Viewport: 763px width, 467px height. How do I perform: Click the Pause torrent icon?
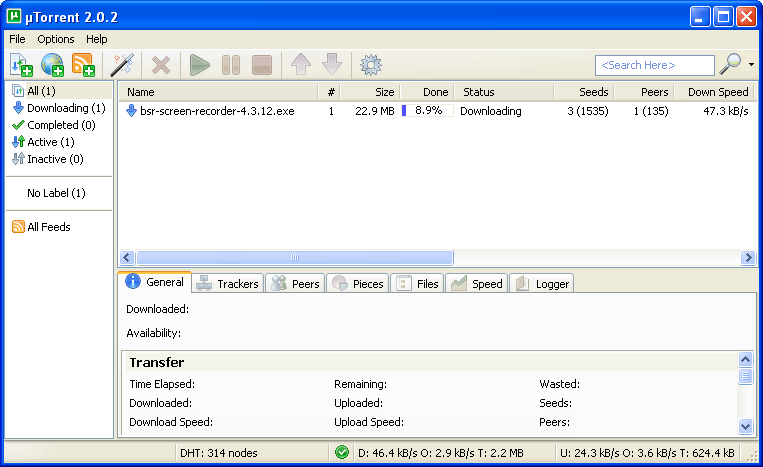(x=231, y=65)
